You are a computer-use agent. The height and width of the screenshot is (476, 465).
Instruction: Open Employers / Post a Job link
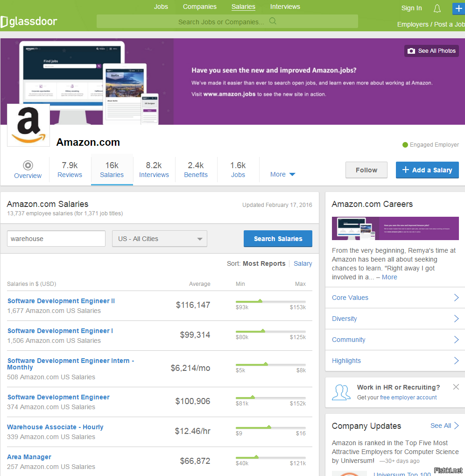[x=431, y=24]
